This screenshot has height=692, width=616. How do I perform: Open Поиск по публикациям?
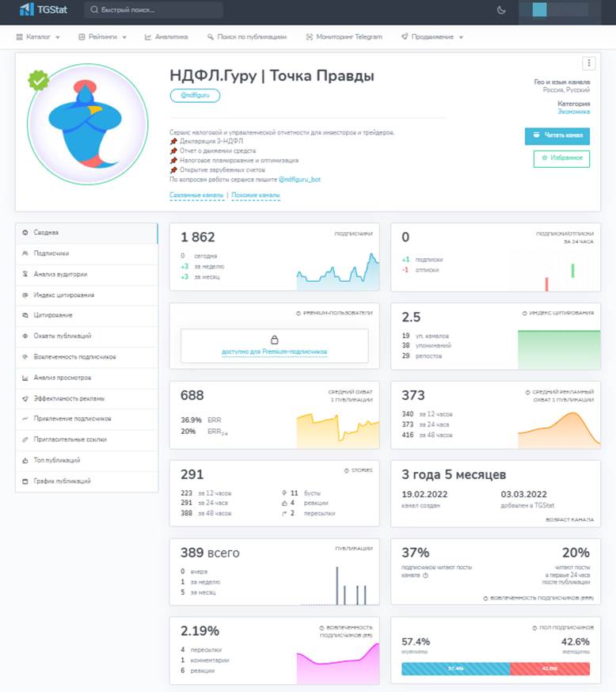coord(247,37)
